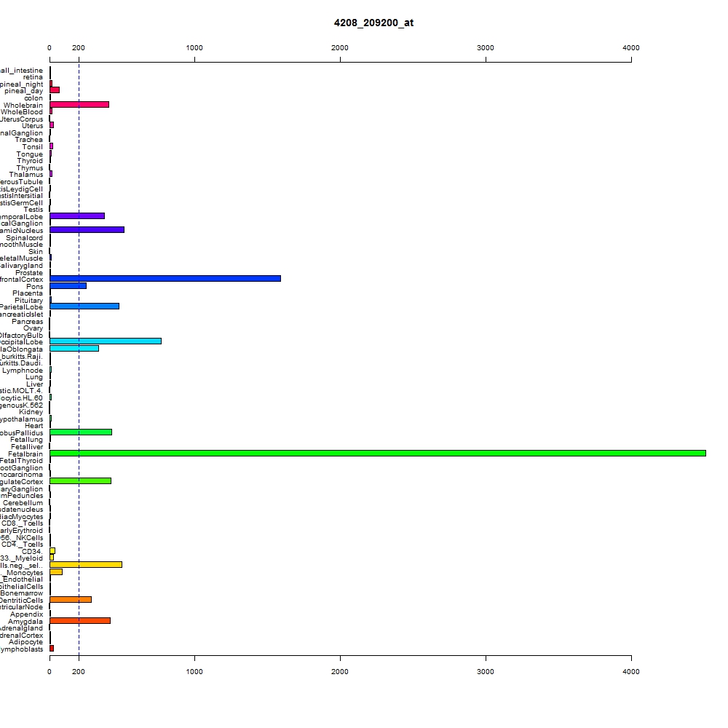Select the blue ParietalLobe bar
Image resolution: width=728 pixels, height=728 pixels.
(x=84, y=306)
